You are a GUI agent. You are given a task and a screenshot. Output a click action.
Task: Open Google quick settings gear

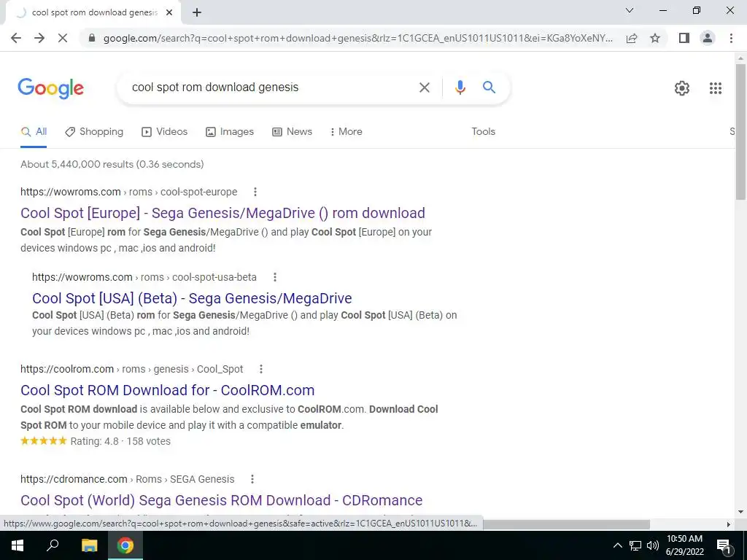click(x=682, y=88)
